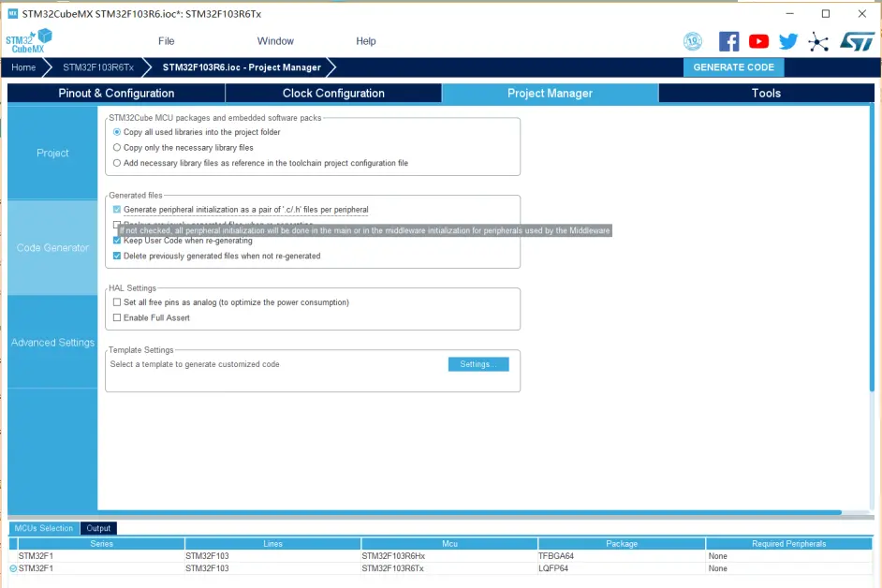Enable Full Assert checkbox
The width and height of the screenshot is (882, 588).
[117, 318]
